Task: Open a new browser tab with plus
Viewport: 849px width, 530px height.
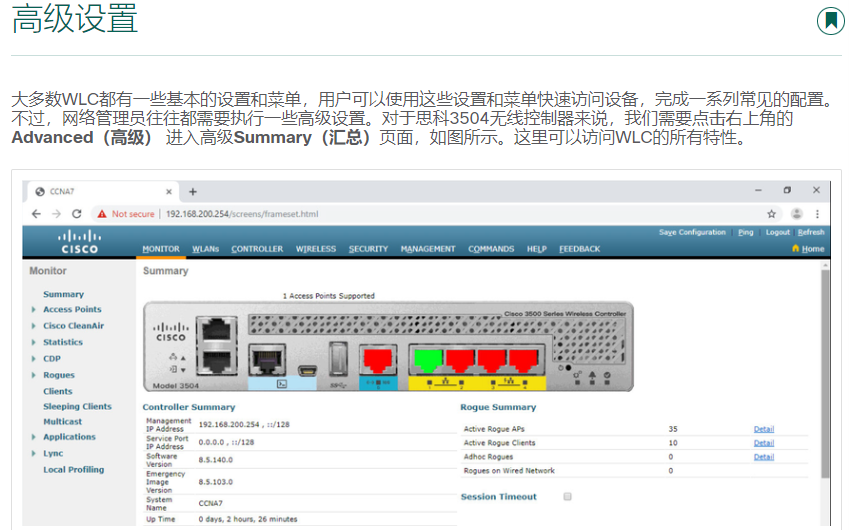Action: [x=193, y=191]
